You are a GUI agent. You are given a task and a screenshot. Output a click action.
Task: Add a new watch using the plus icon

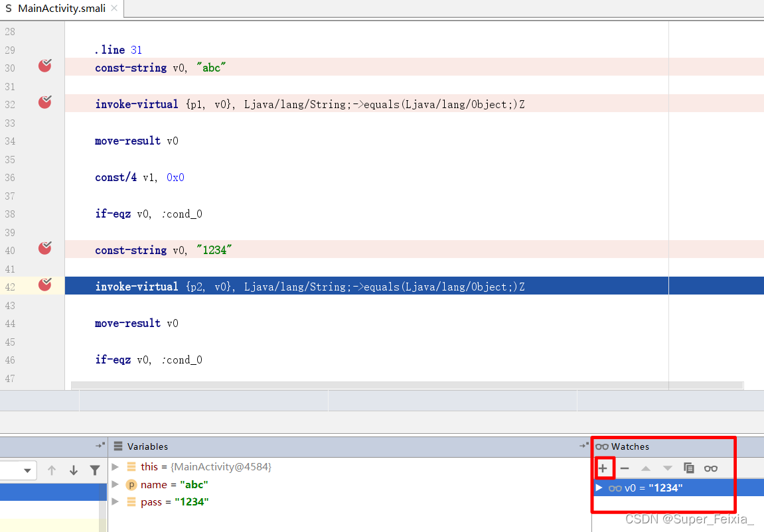(604, 468)
